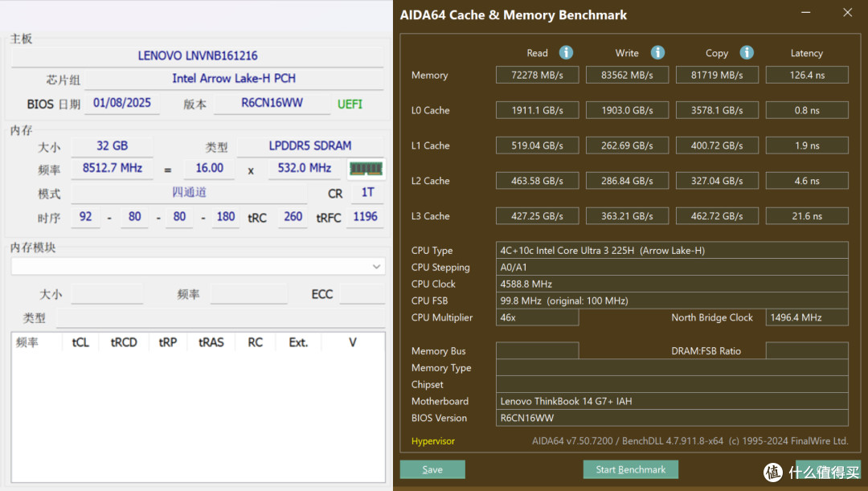Image resolution: width=868 pixels, height=491 pixels.
Task: Click the CPU Type text field
Action: [x=672, y=250]
